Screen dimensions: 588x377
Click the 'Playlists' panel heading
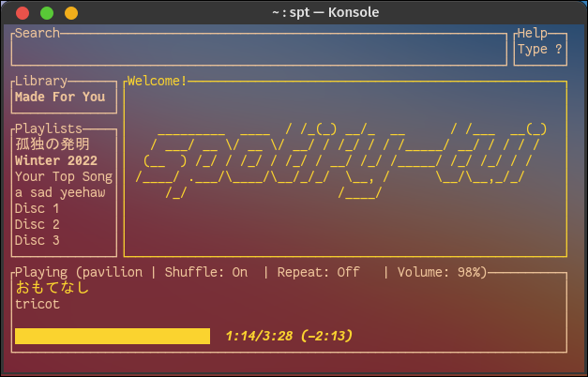click(x=49, y=128)
